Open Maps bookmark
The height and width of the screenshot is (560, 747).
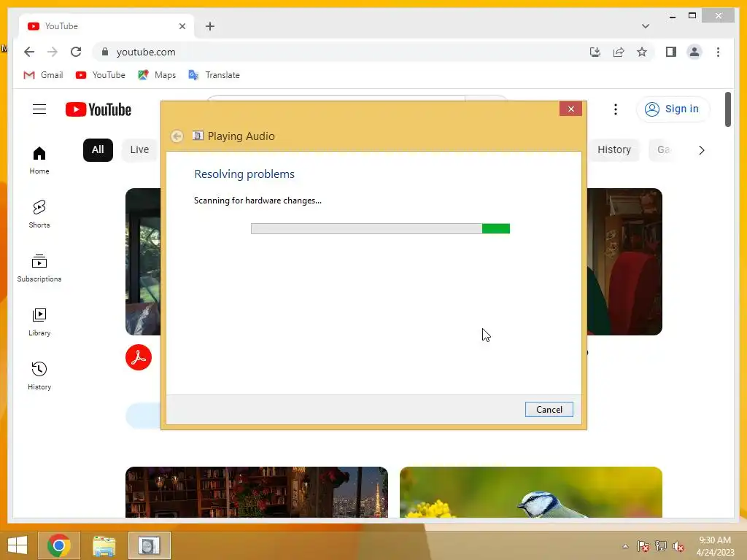[x=158, y=75]
